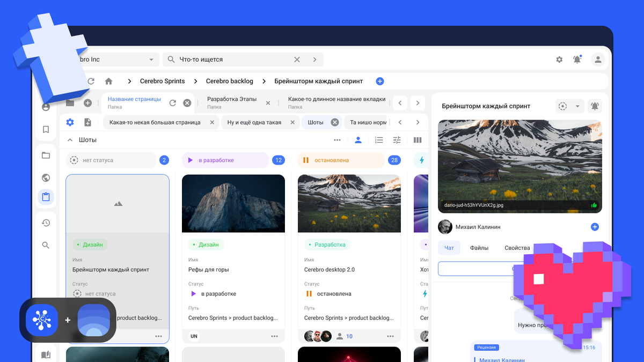644x362 pixels.
Task: Click the bookmark icon in left sidebar
Action: (46, 129)
